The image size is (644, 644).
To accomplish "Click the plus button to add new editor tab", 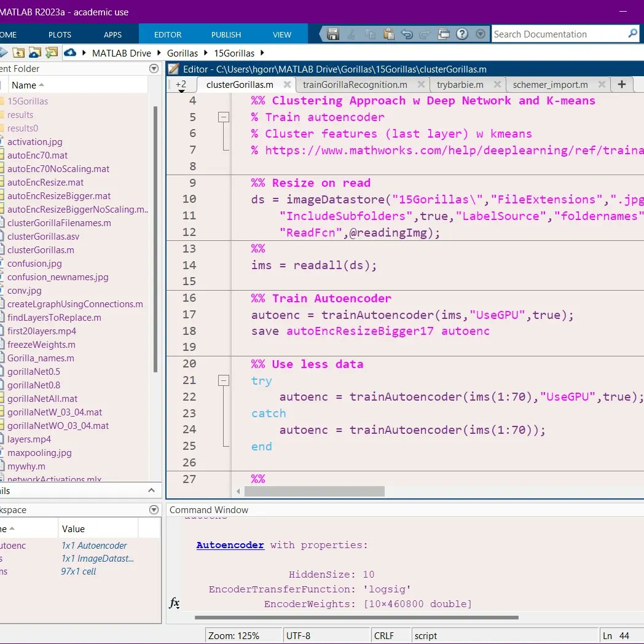I will pos(622,84).
